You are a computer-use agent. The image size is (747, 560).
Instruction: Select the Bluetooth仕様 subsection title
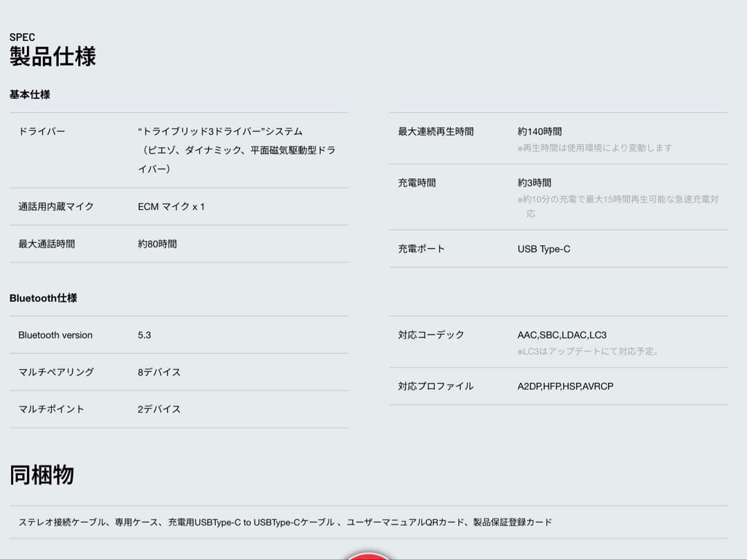43,298
